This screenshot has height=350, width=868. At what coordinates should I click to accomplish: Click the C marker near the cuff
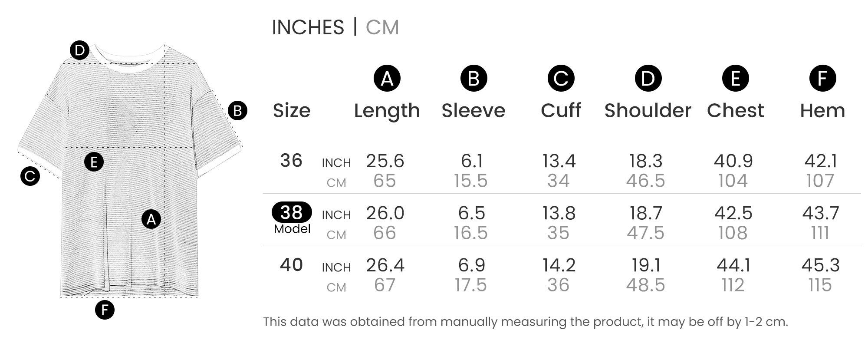pos(30,176)
